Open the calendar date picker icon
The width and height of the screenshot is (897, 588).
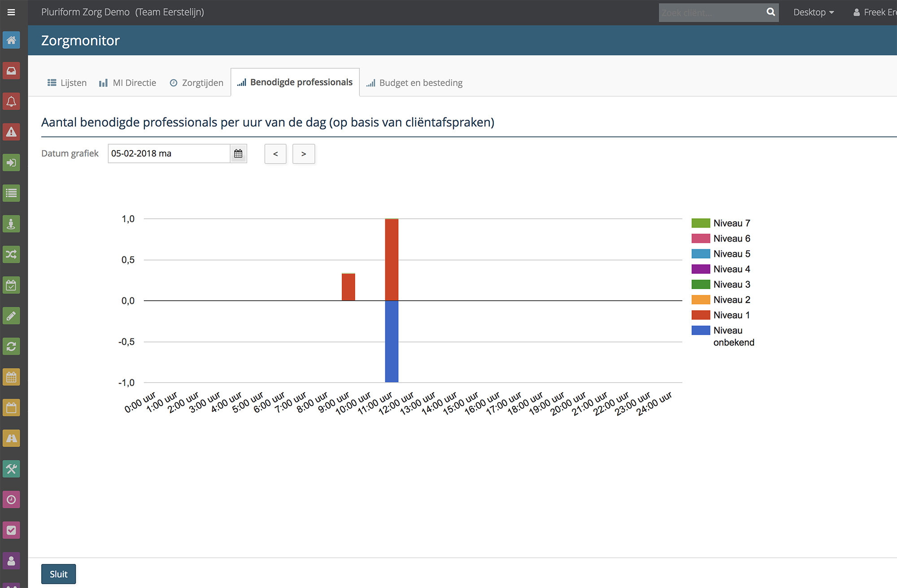[238, 154]
